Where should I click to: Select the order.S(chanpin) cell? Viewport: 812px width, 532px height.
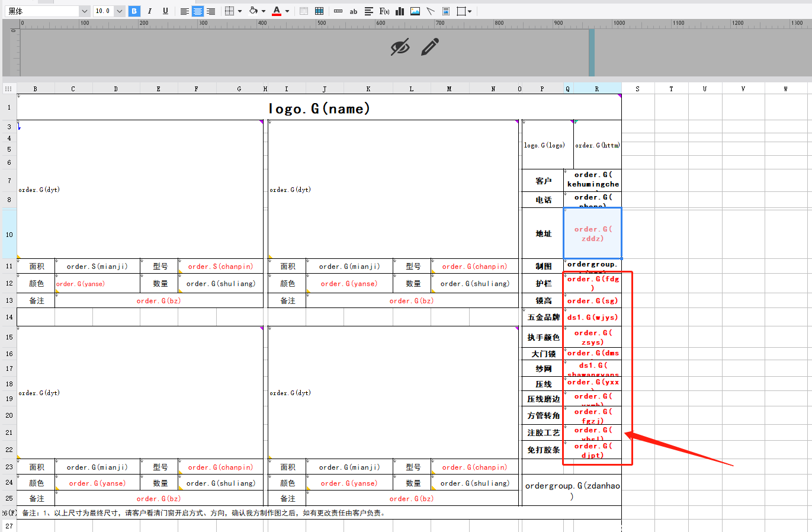221,267
